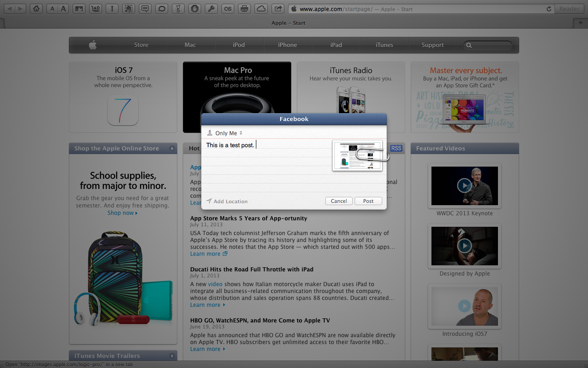Click the backpack school supplies image
Image resolution: width=588 pixels, height=368 pixels.
[123, 280]
